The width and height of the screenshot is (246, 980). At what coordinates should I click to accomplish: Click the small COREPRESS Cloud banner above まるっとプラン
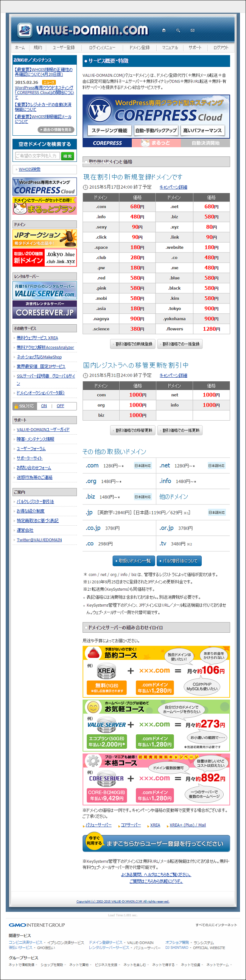point(45,187)
